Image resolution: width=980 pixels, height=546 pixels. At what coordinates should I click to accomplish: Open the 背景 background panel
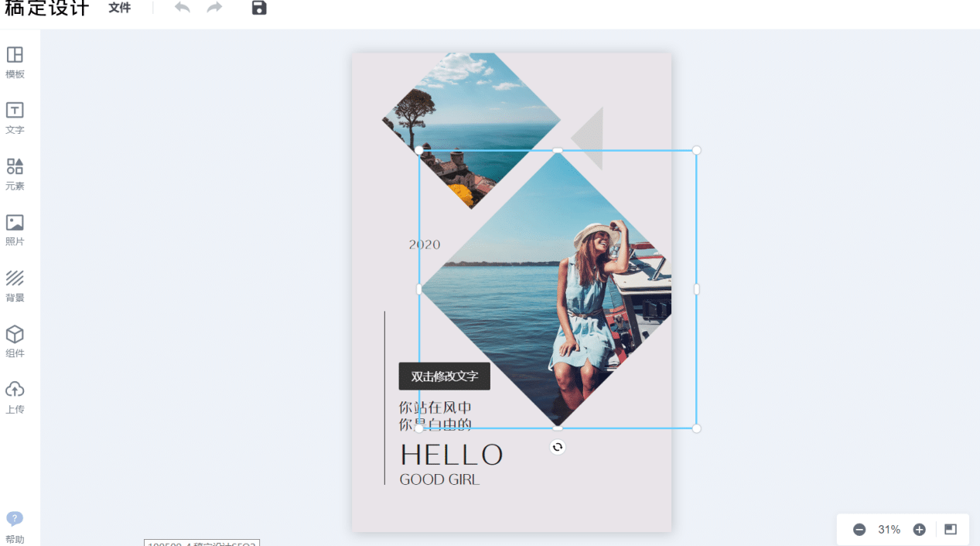[15, 285]
